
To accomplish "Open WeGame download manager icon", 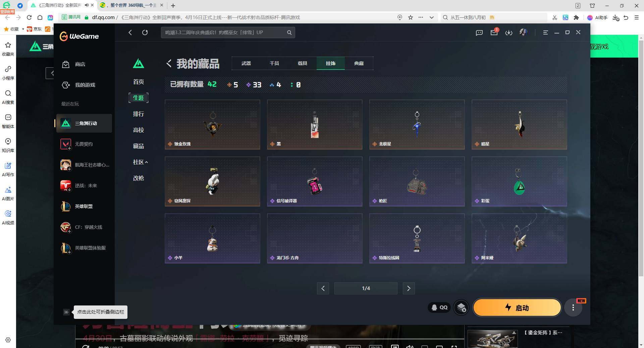I will click(x=509, y=32).
